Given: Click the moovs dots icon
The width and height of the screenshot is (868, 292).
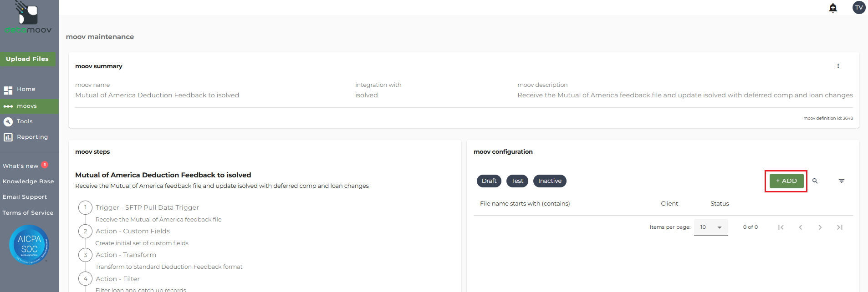Looking at the screenshot, I should point(8,106).
